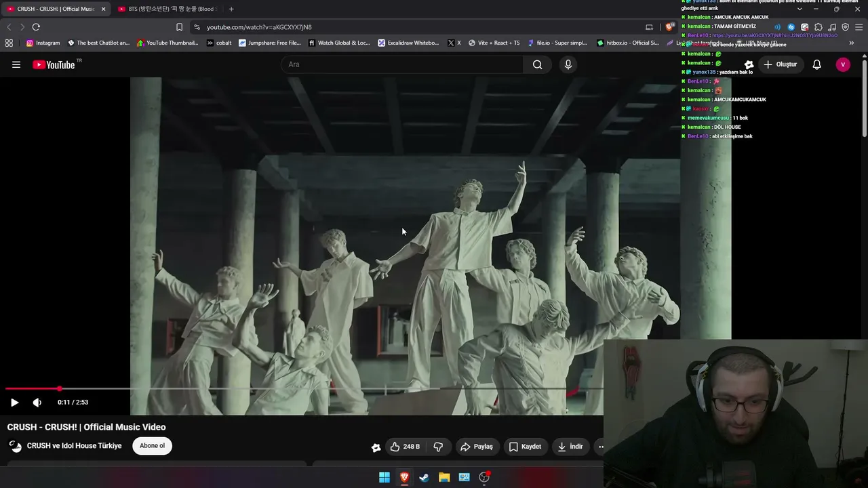Open the extensions puzzle-piece menu

coord(818,27)
